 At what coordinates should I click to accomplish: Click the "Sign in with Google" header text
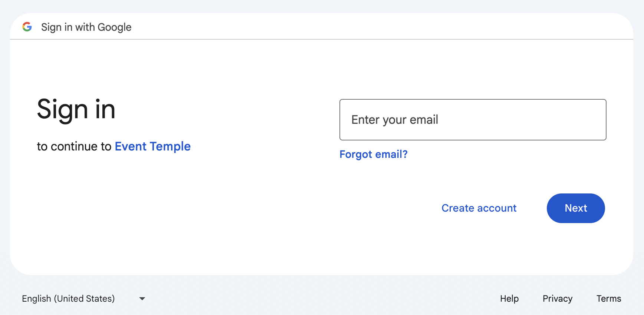pyautogui.click(x=86, y=27)
